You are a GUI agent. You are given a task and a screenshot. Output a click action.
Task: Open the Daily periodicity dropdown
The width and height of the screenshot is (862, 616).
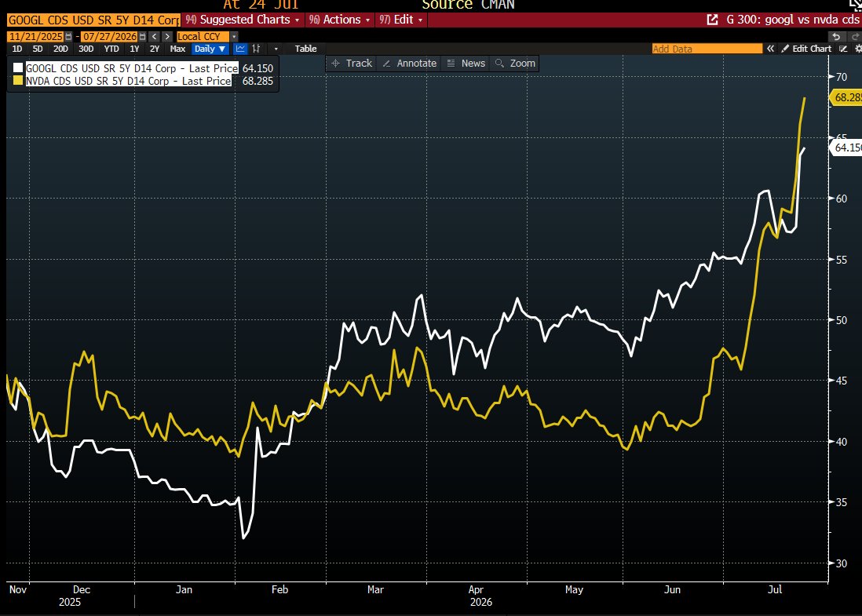pos(210,49)
